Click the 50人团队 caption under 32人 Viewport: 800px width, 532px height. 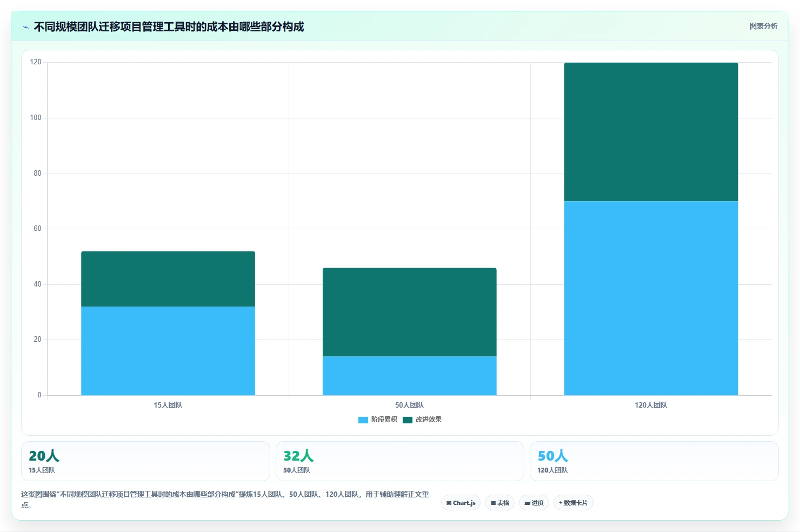click(297, 470)
